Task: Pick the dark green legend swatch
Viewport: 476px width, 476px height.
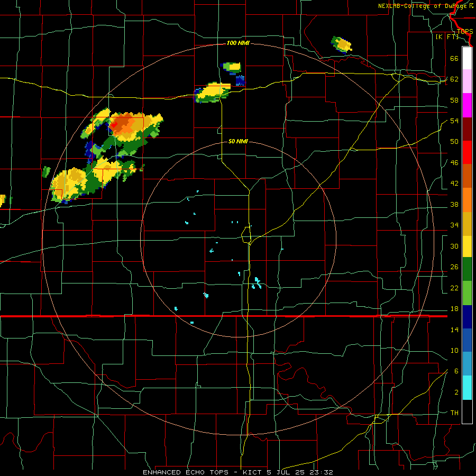Action: (467, 269)
